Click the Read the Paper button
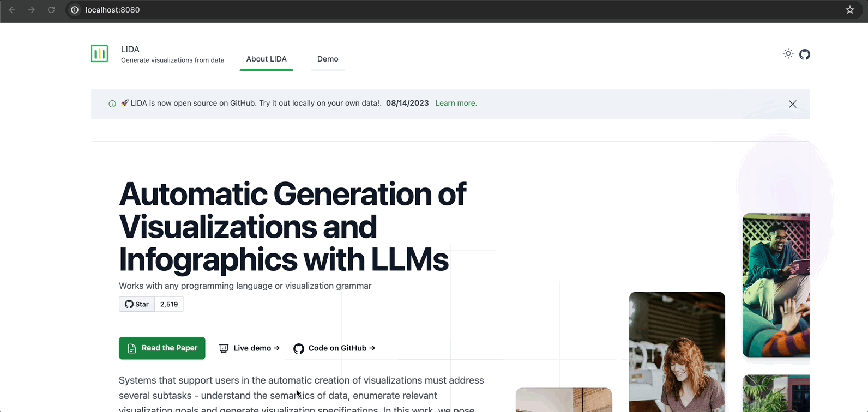The height and width of the screenshot is (412, 868). pyautogui.click(x=162, y=348)
